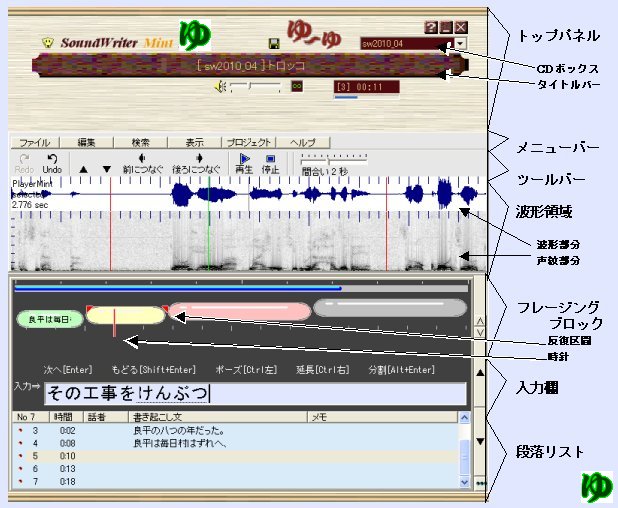Screen dimensions: 618x508
Task: Click the 後ろにつなぐ join-next icon
Action: (x=200, y=158)
